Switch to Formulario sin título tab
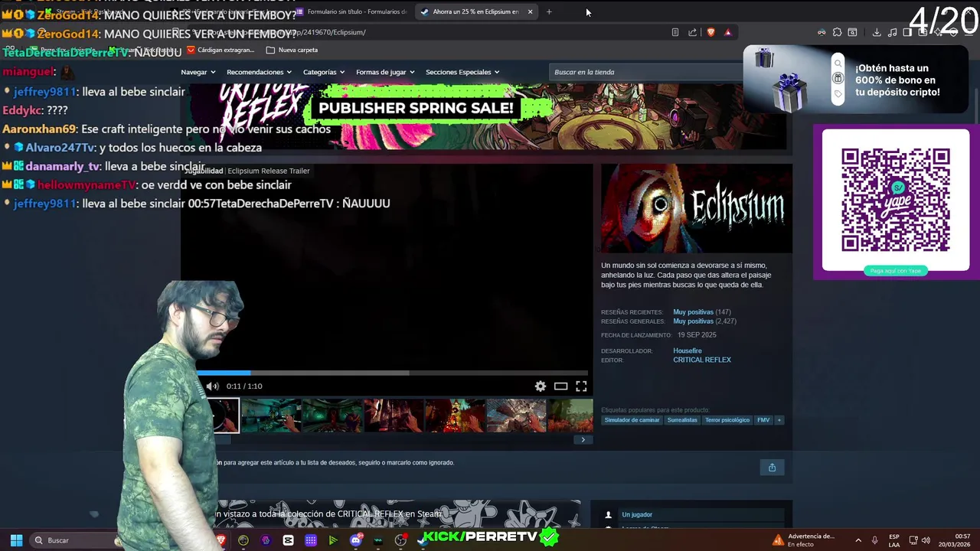This screenshot has width=980, height=551. coord(352,11)
